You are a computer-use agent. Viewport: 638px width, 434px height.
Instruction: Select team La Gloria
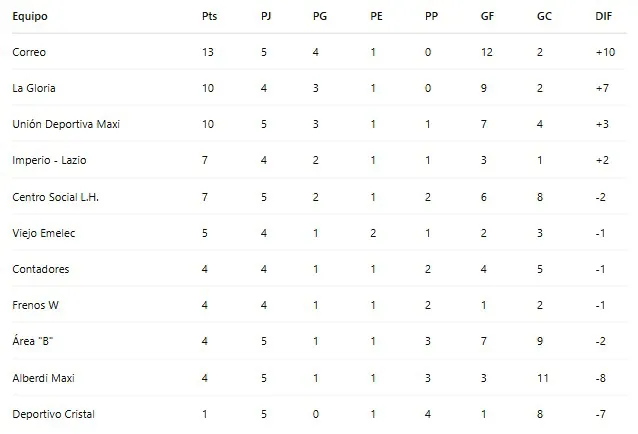(34, 88)
